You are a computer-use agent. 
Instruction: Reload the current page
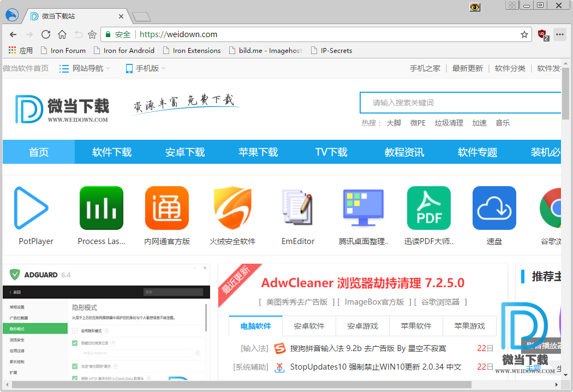tap(46, 34)
